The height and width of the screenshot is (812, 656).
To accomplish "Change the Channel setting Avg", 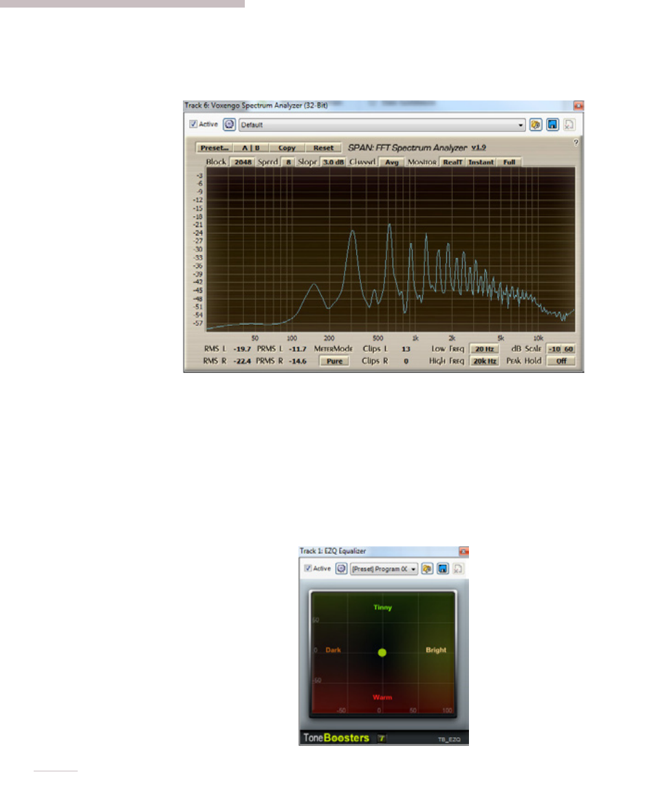I will [392, 162].
